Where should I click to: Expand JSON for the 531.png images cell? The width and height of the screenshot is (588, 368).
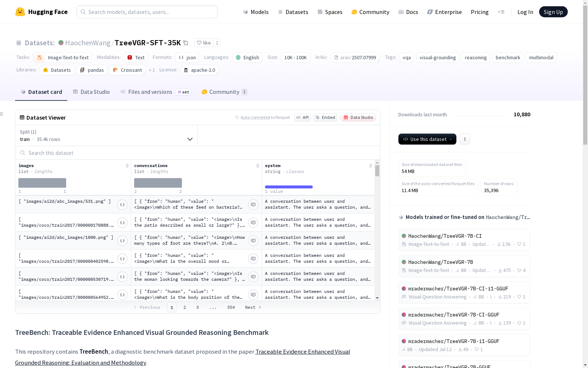click(122, 205)
